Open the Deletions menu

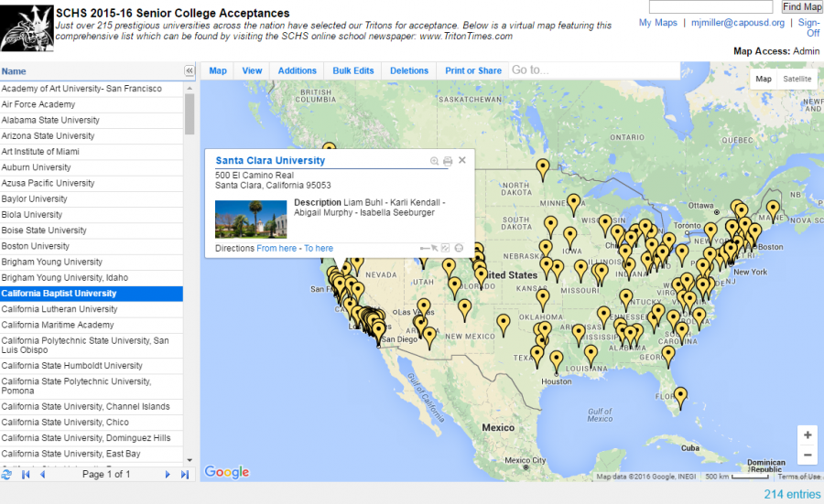pyautogui.click(x=409, y=70)
